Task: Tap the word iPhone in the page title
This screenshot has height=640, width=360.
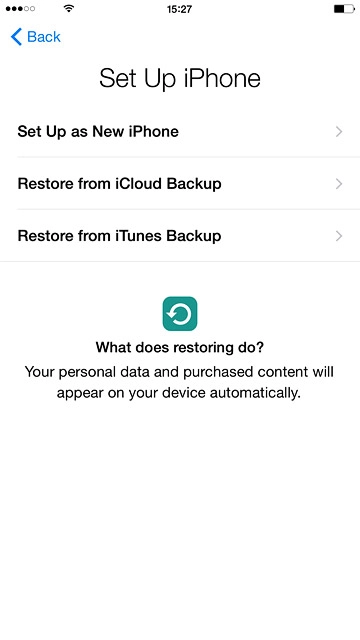Action: tap(221, 78)
